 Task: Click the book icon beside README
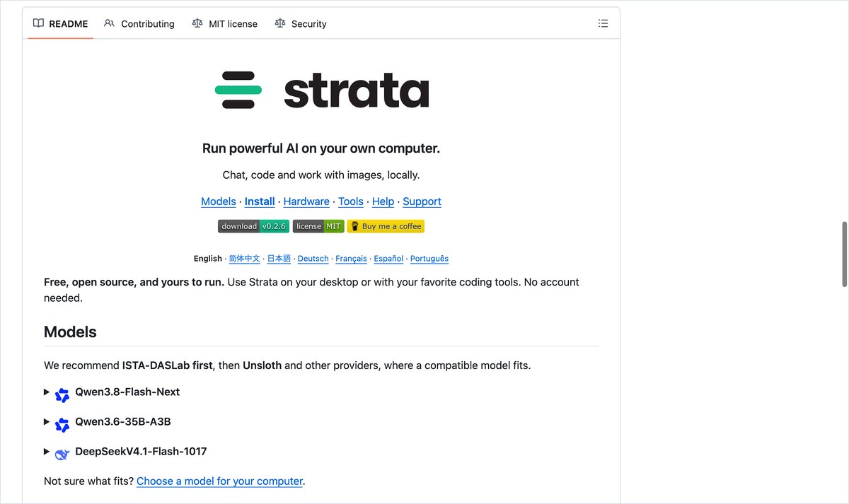pyautogui.click(x=38, y=23)
